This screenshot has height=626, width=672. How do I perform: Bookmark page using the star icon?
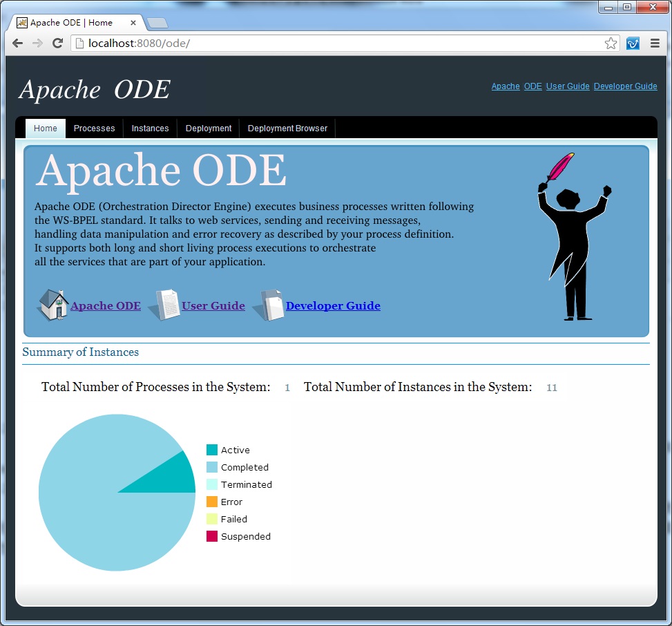pyautogui.click(x=611, y=44)
